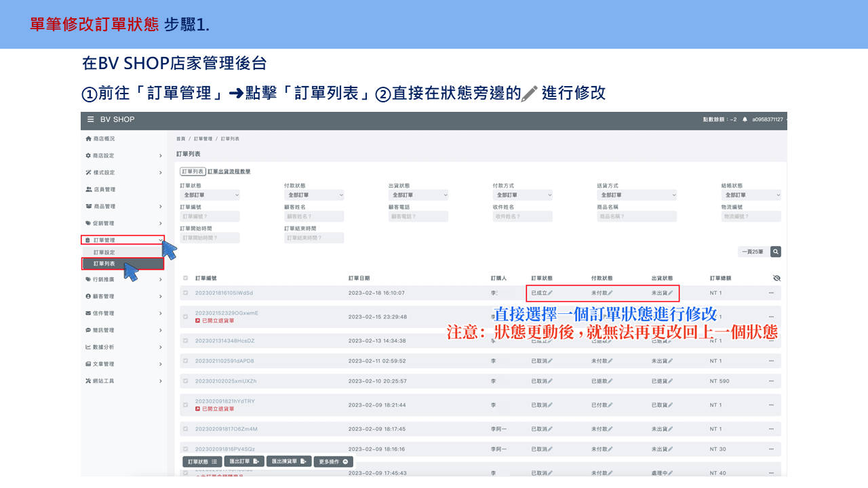Edit 已退貨 shipping pencil for order 202302102025xmUXZh
This screenshot has height=488, width=868.
[671, 381]
